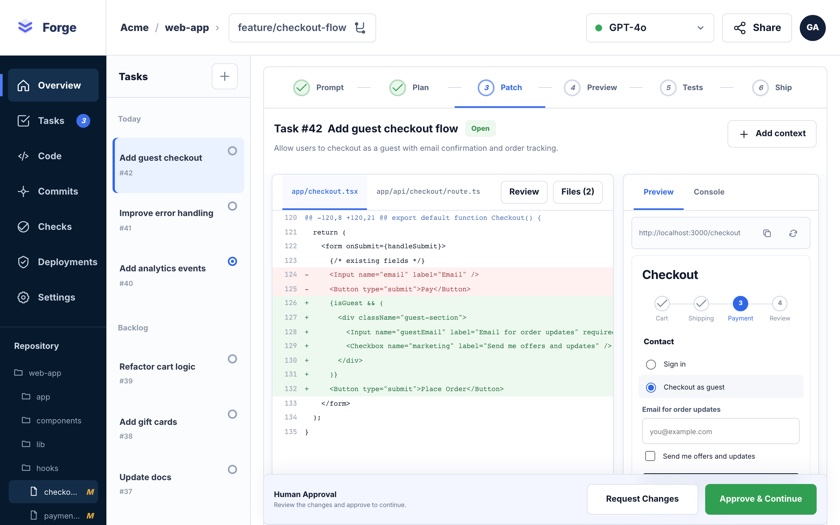This screenshot has width=840, height=525.
Task: Copy the localhost preview URL
Action: [x=767, y=233]
